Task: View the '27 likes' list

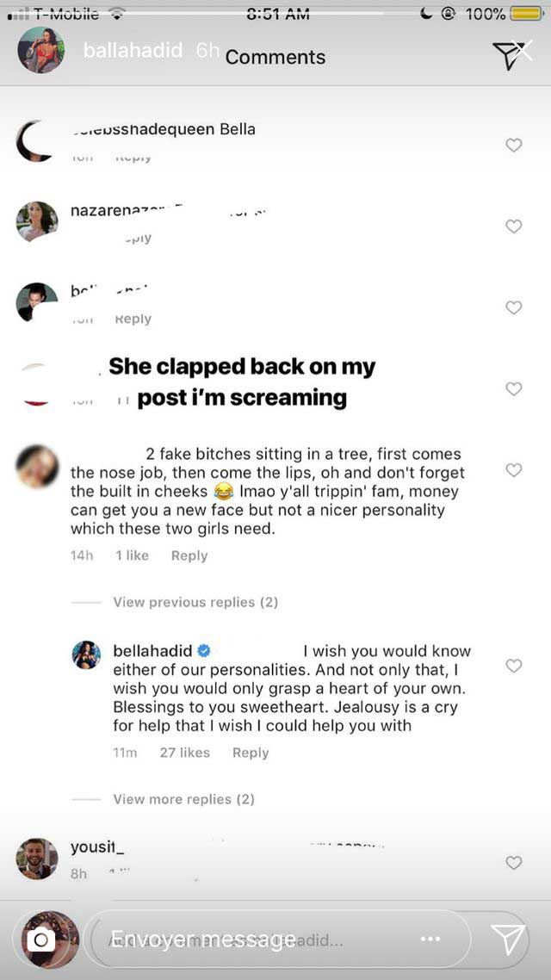Action: pyautogui.click(x=185, y=753)
